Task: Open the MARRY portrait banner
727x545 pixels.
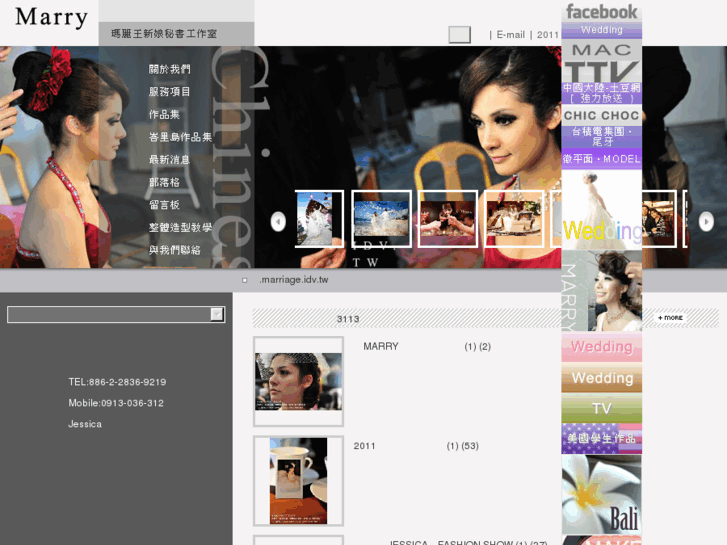Action: (601, 291)
